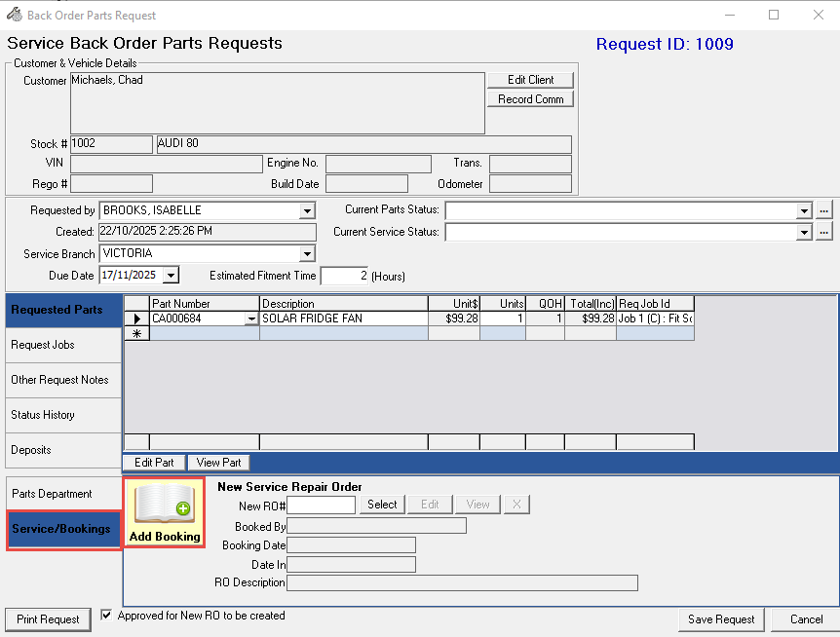Viewport: 840px width, 637px height.
Task: Click the new row asterisk marker
Action: tap(136, 333)
